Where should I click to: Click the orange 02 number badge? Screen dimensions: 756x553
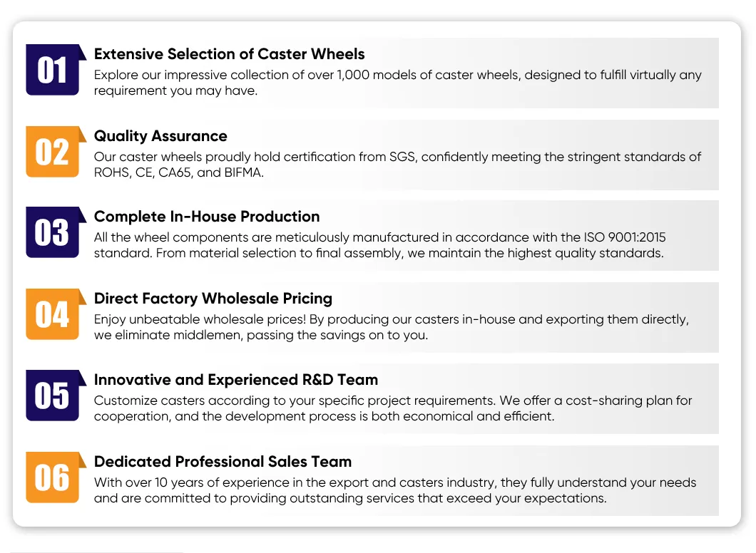click(53, 152)
